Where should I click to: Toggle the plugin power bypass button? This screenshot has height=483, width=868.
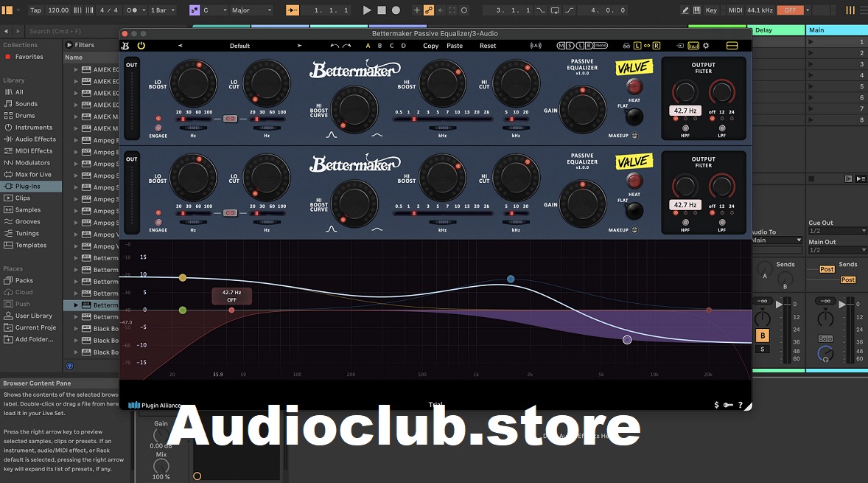pos(141,46)
